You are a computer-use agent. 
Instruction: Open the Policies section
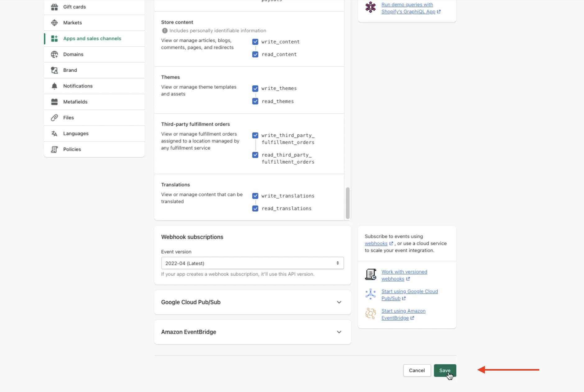tap(72, 149)
